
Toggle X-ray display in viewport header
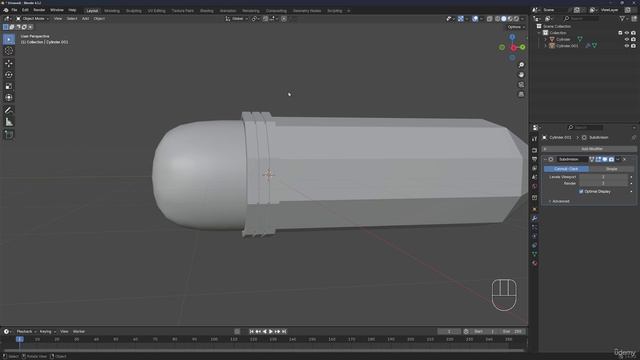[489, 19]
